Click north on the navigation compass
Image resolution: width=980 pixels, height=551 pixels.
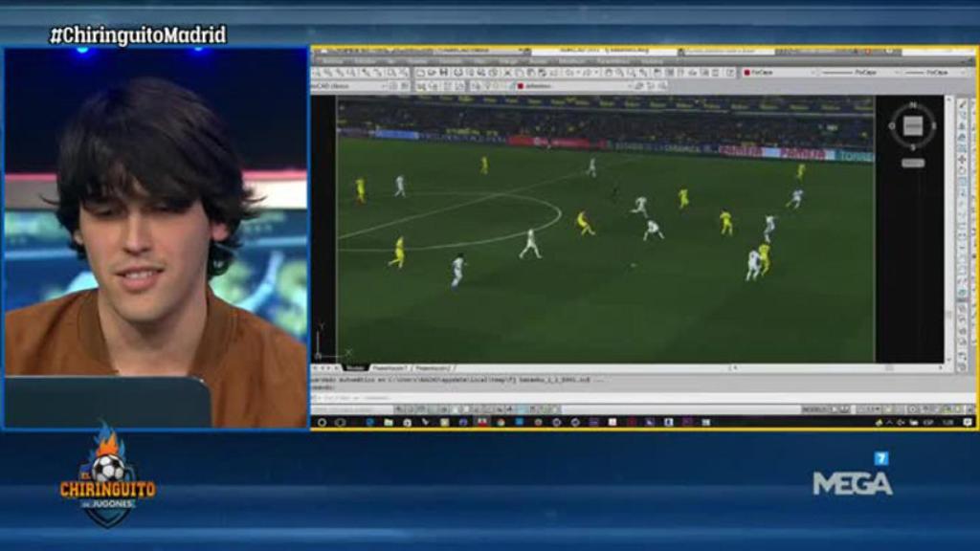(x=913, y=104)
